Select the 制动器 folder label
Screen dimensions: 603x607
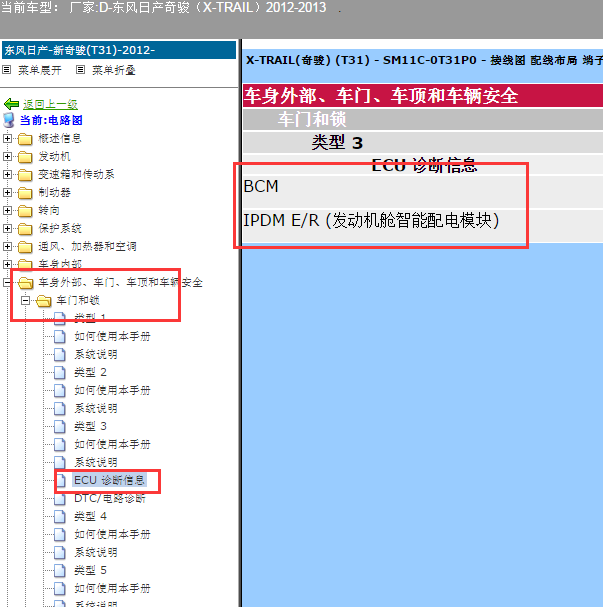coord(54,193)
